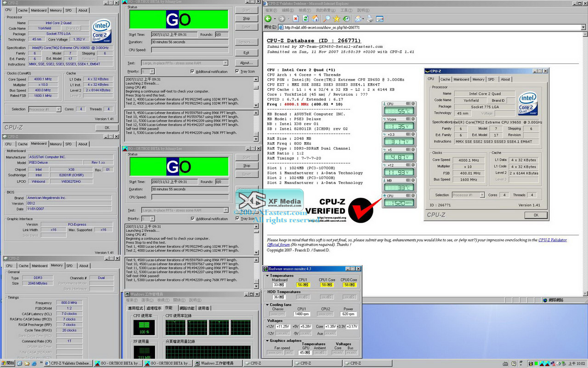The width and height of the screenshot is (588, 368).
Task: Collapse the Graphics adapters section
Action: pos(267,341)
